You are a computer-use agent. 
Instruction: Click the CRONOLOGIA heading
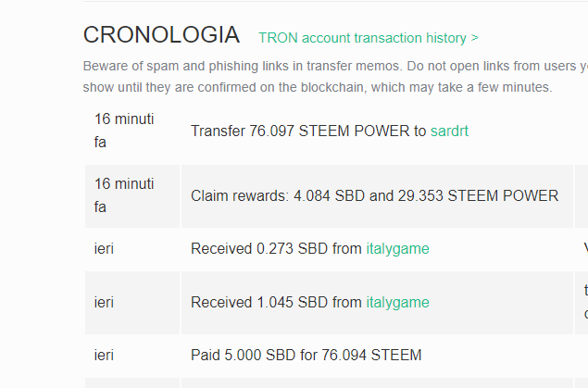(161, 35)
